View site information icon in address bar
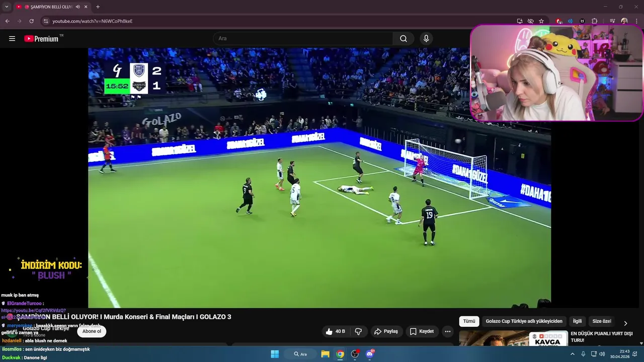 point(46,21)
